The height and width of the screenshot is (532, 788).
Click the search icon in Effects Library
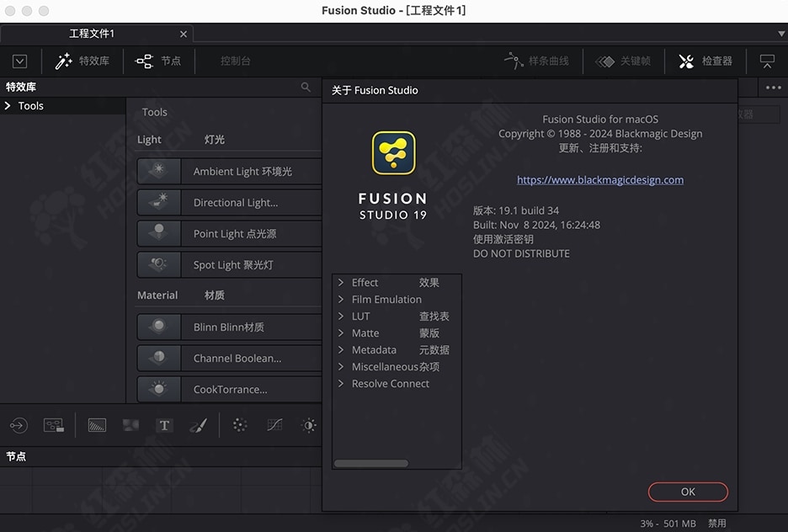306,87
